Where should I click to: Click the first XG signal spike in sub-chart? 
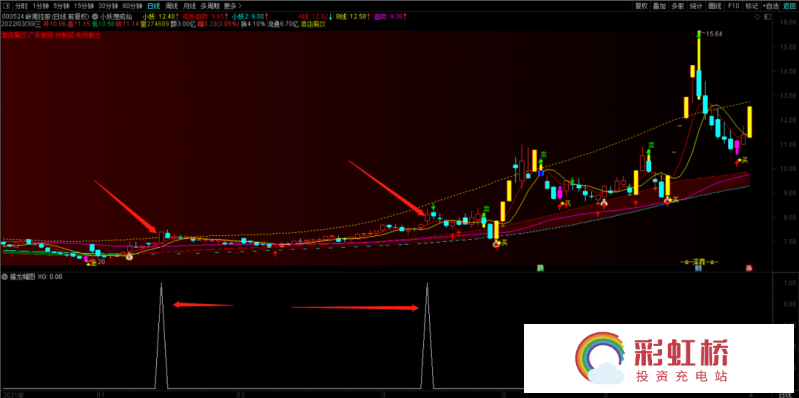point(162,335)
